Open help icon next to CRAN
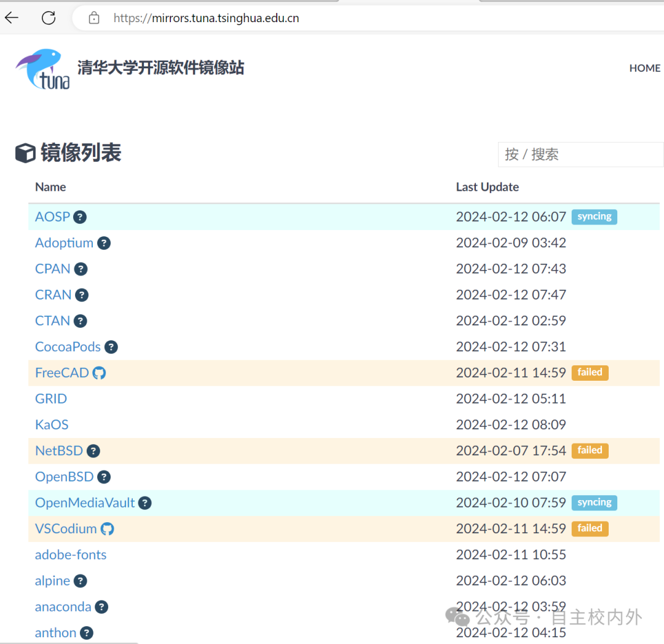 pos(82,295)
